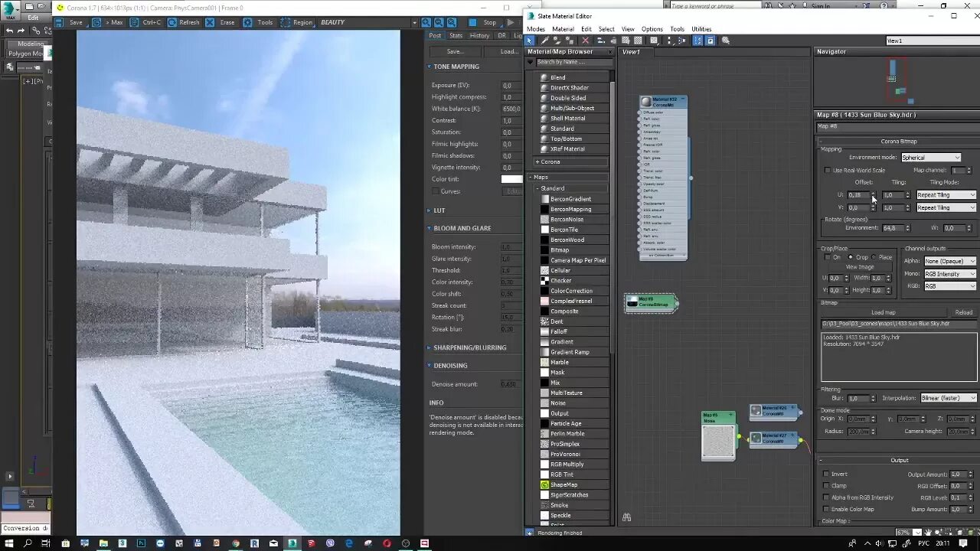Open U Tiling Mode Repeat Tiling dropdown
The height and width of the screenshot is (551, 980).
[x=946, y=195]
